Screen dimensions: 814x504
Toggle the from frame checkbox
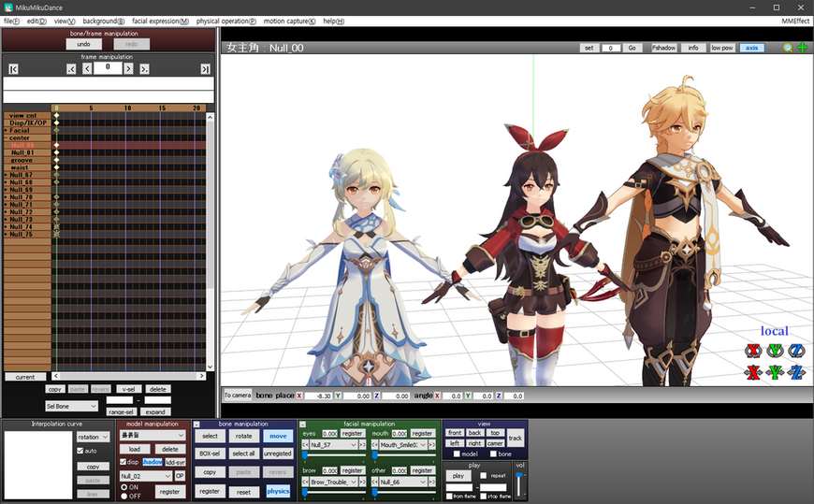click(x=449, y=497)
